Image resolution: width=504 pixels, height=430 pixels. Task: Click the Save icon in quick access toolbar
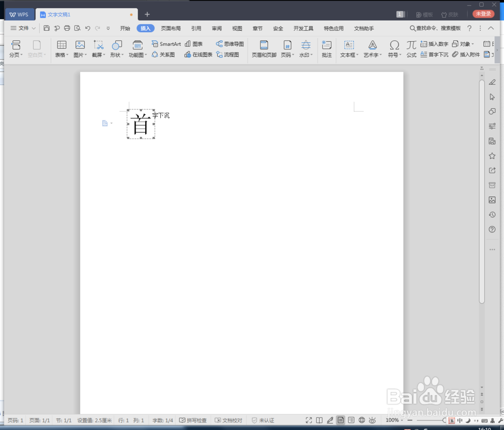(x=46, y=28)
